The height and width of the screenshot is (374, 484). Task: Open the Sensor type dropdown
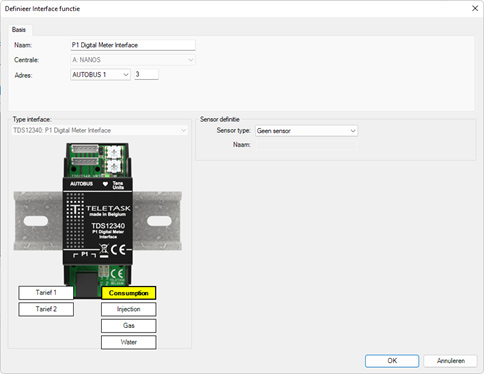click(306, 131)
